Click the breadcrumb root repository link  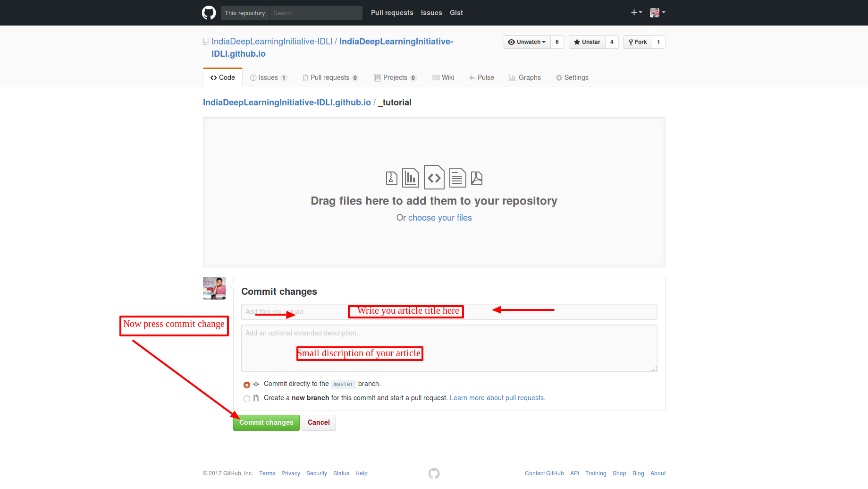pyautogui.click(x=287, y=103)
